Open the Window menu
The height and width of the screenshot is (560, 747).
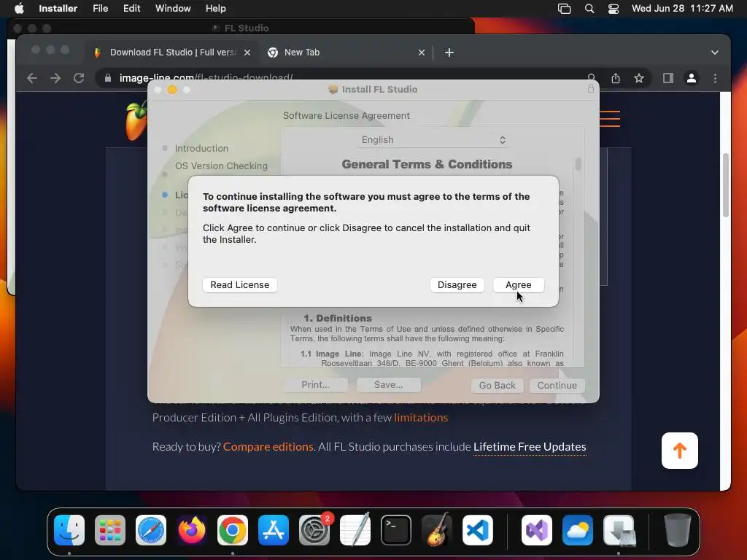pyautogui.click(x=173, y=8)
